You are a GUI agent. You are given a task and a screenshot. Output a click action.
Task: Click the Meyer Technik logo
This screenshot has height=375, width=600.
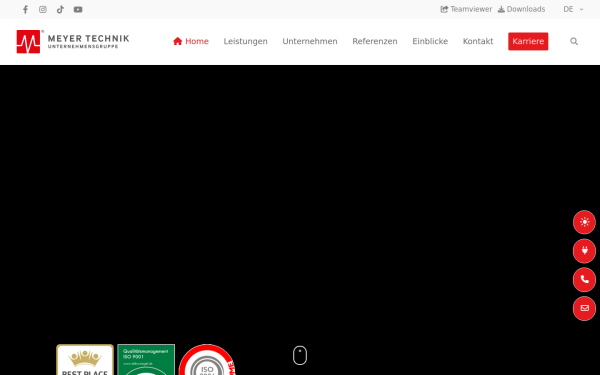[x=73, y=41]
